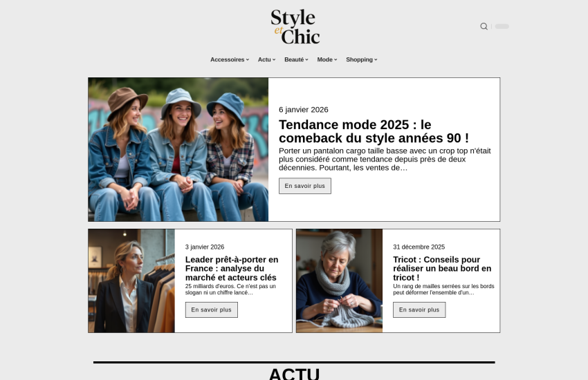This screenshot has width=588, height=380.
Task: Open the Tendance mode 2025 headline
Action: pos(374,131)
